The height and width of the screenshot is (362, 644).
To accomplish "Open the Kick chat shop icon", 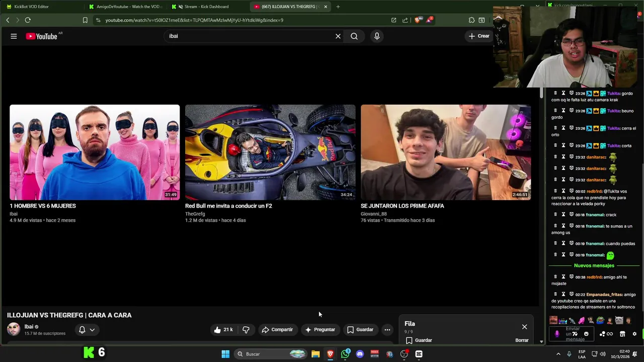I will [x=622, y=334].
